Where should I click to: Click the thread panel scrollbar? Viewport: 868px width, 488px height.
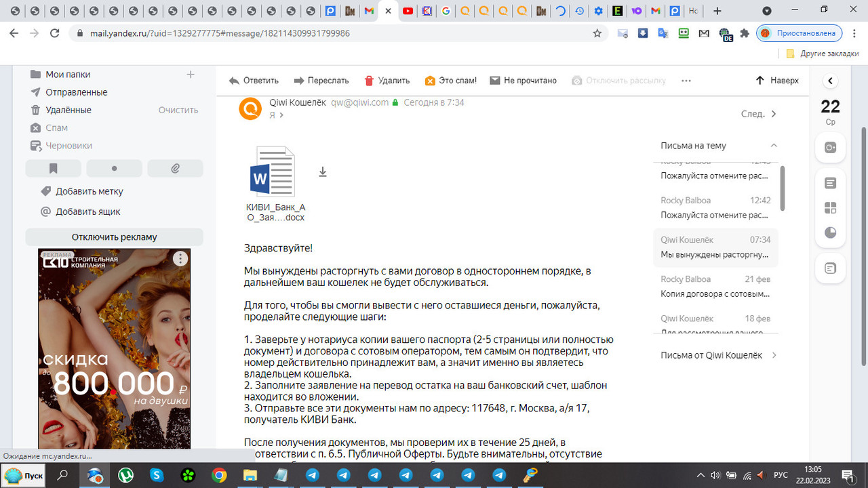783,190
